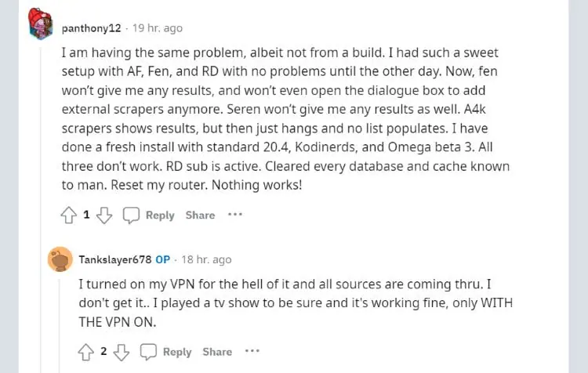Visit panthony12 username link
This screenshot has height=373, width=588.
(93, 28)
